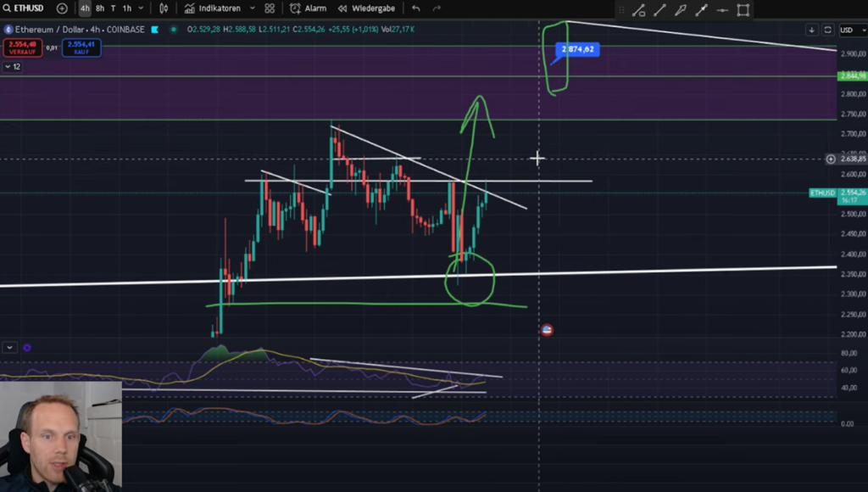The width and height of the screenshot is (868, 492).
Task: Switch to the daily T timeframe
Action: 113,8
